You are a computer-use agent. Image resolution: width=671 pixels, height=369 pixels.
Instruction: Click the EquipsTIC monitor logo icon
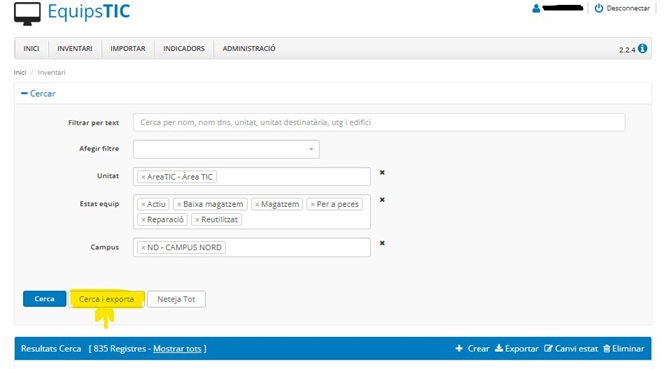coord(27,13)
